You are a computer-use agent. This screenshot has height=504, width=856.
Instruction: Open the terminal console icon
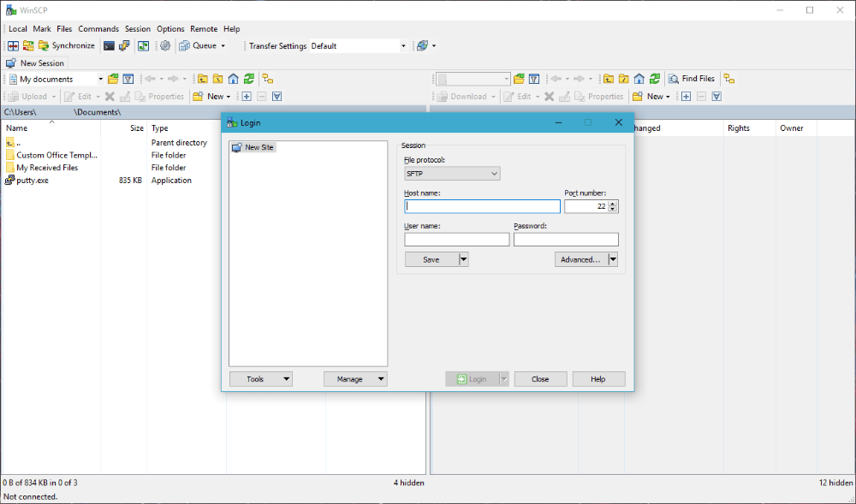[x=109, y=46]
